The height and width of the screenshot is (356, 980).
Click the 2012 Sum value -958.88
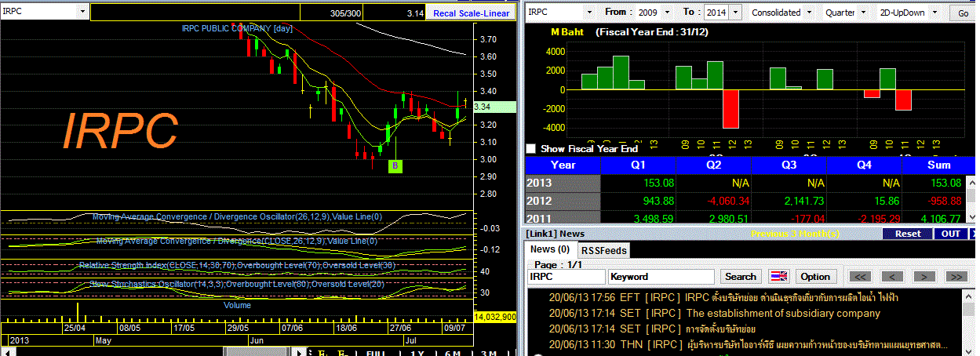(x=942, y=201)
